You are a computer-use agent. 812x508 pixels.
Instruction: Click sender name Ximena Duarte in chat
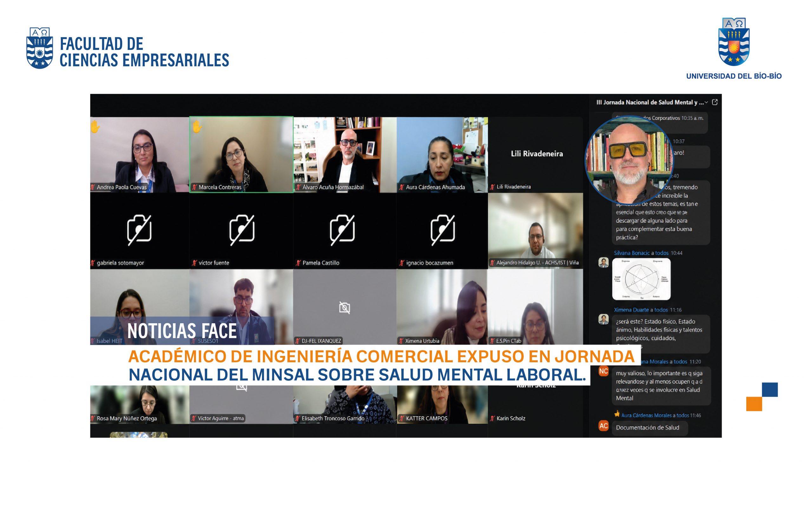click(631, 310)
